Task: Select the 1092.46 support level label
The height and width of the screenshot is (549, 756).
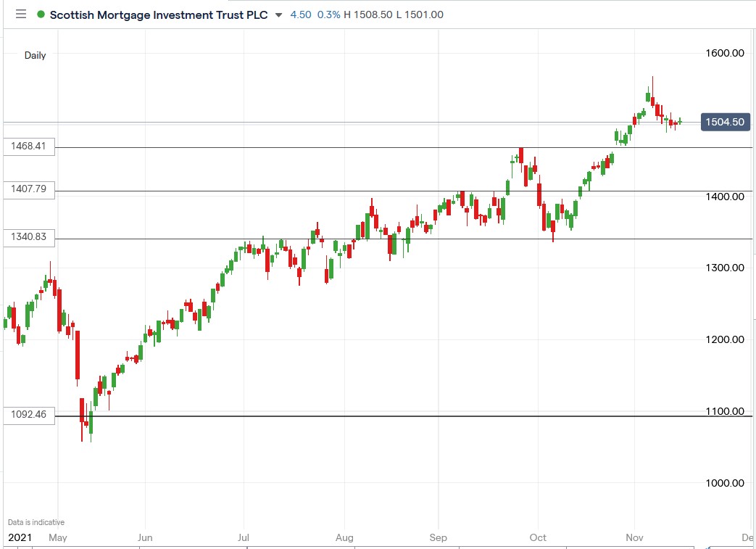Action: point(29,415)
